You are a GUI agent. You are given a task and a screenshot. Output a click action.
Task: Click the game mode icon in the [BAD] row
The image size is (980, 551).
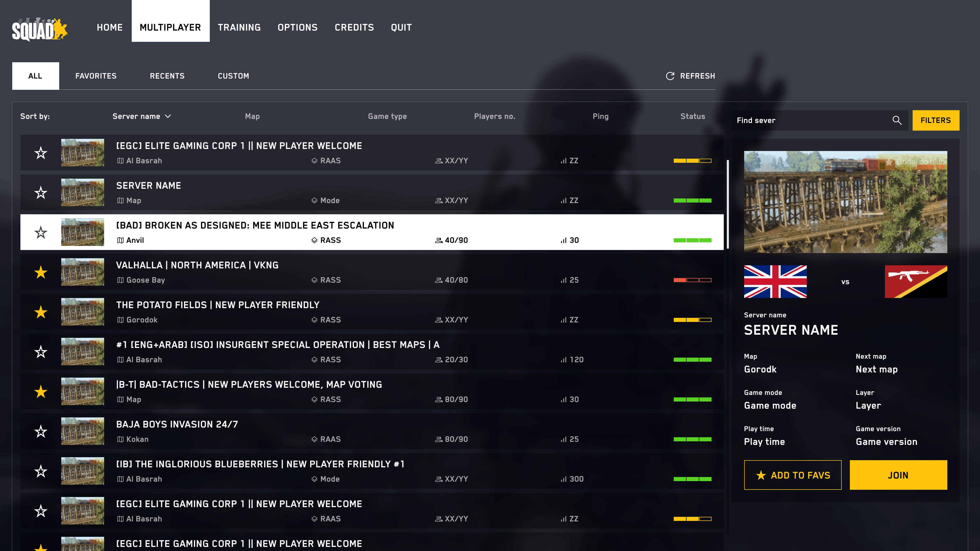pyautogui.click(x=314, y=240)
